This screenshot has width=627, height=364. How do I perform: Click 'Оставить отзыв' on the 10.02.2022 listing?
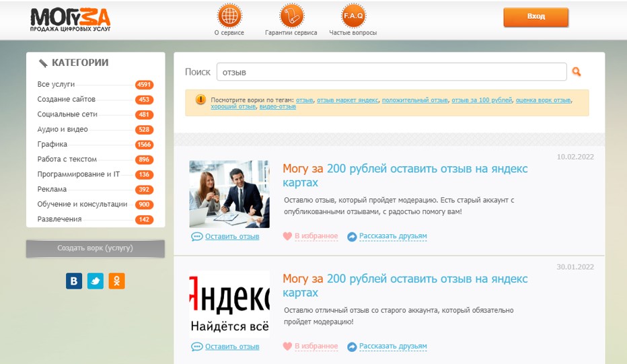coord(232,237)
